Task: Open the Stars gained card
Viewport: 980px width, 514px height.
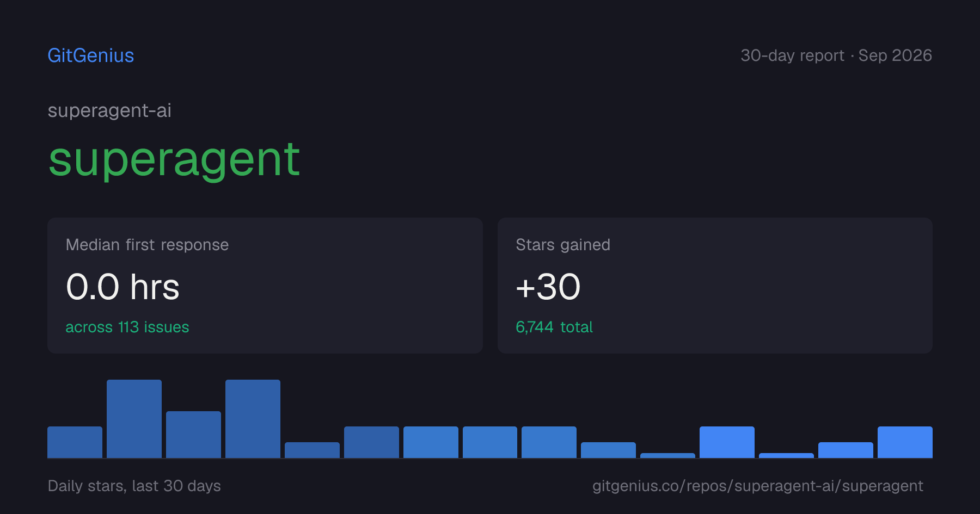Action: coord(715,286)
